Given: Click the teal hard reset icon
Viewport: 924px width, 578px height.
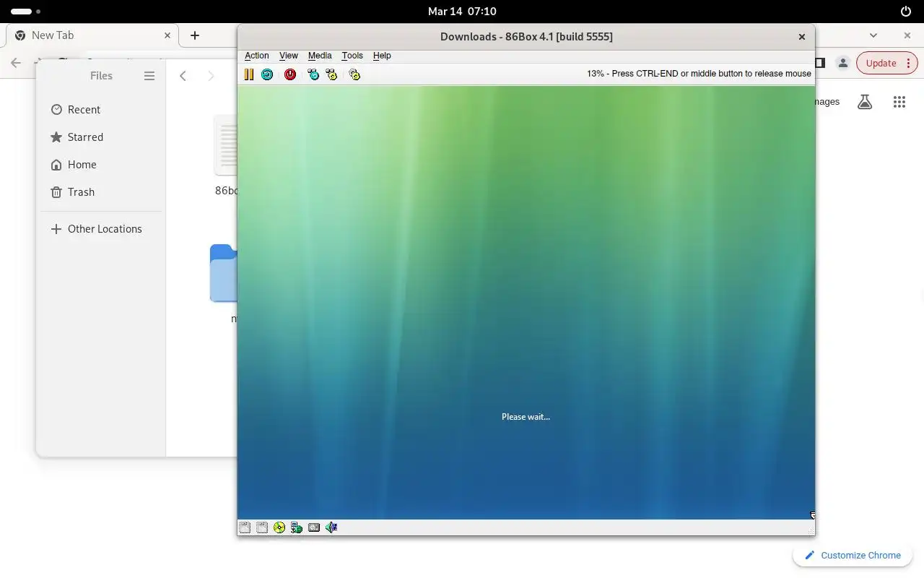Looking at the screenshot, I should [267, 74].
